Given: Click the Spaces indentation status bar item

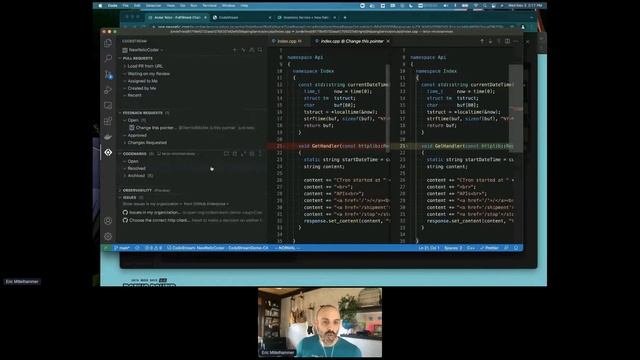Looking at the screenshot, I should (453, 248).
